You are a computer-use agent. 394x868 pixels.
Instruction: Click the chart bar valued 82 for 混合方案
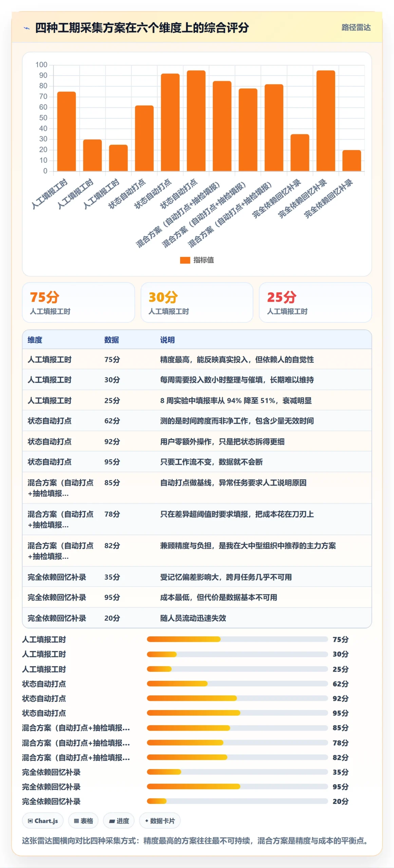[x=274, y=127]
